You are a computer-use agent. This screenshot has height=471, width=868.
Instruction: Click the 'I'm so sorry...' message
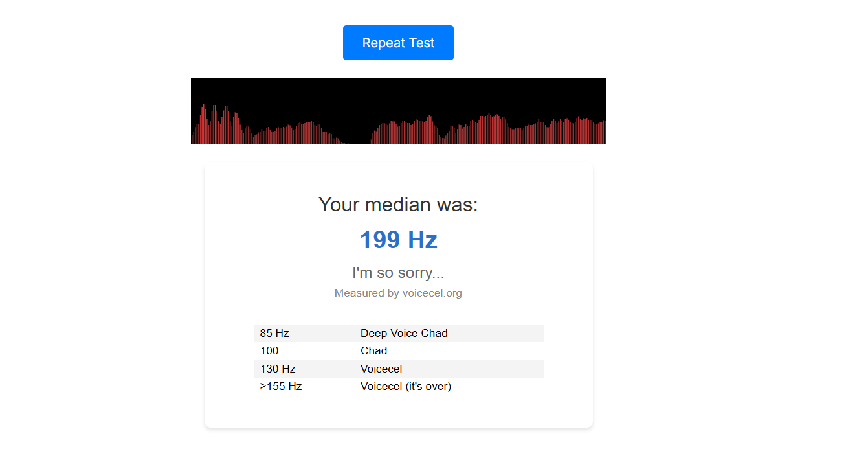pyautogui.click(x=398, y=273)
